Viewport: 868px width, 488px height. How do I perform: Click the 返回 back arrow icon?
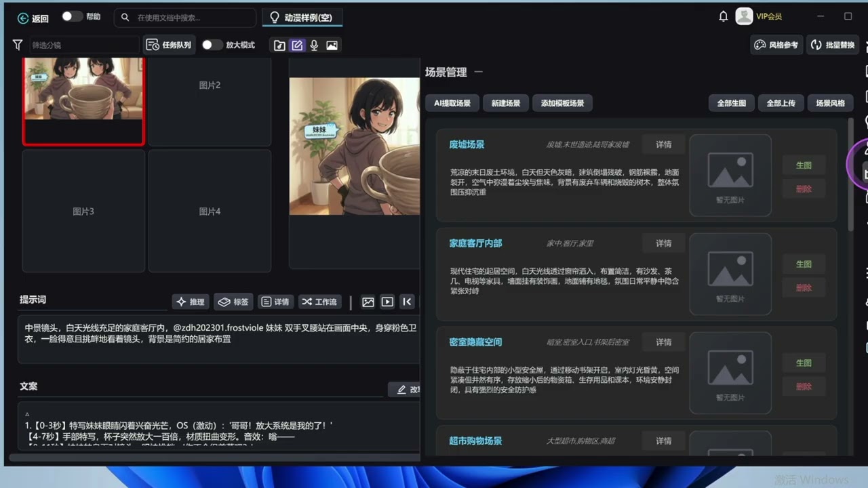[23, 18]
